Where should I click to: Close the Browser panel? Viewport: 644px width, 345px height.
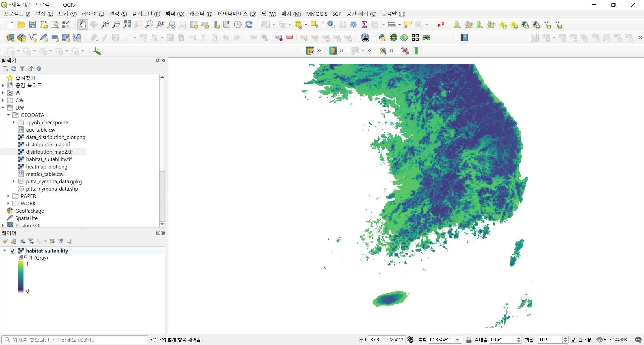coord(163,61)
